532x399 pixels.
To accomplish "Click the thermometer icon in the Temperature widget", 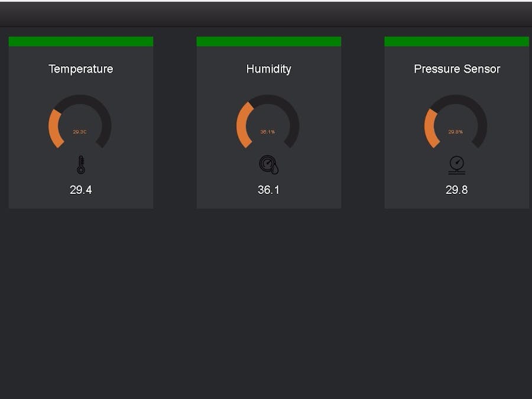I will (80, 163).
